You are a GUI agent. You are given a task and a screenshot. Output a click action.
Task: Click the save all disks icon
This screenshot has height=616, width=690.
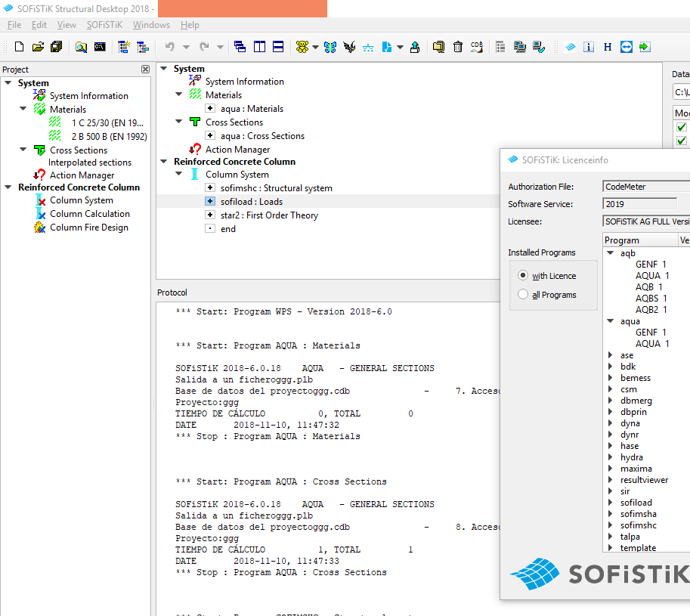click(x=57, y=47)
